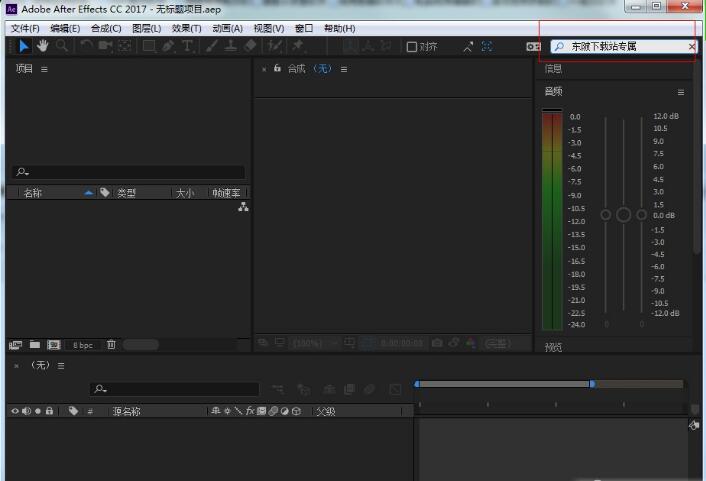The image size is (706, 481).
Task: Open the 图层(L) menu
Action: point(147,28)
